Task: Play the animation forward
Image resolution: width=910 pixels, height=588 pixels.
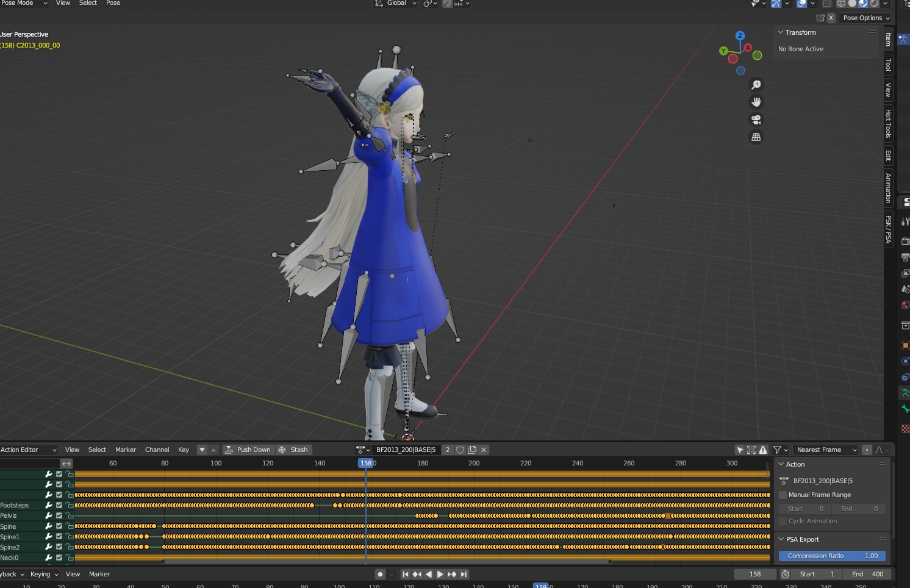Action: tap(440, 574)
